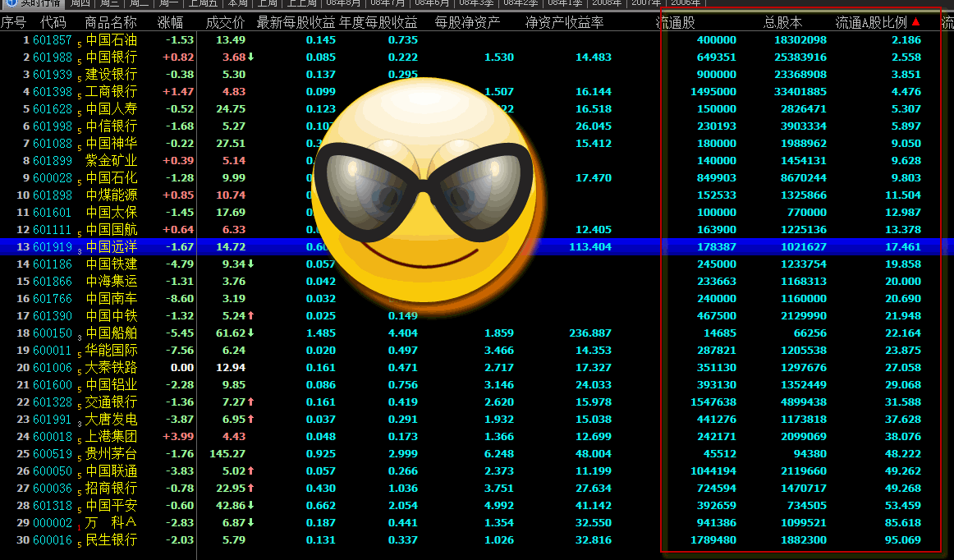954x560 pixels.
Task: Select the highlighted 中国远洋 row
Action: pos(477,247)
